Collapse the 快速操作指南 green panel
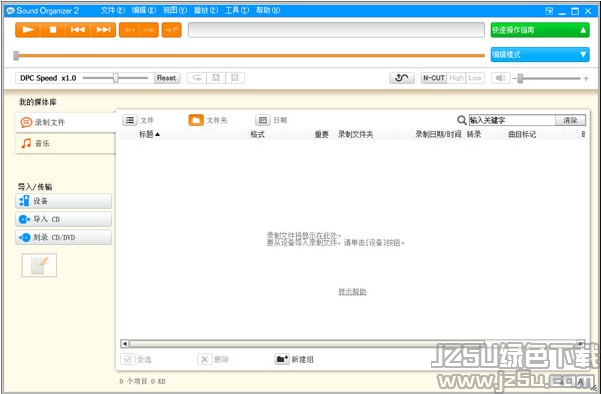Viewport: 601px width, 394px height. (540, 30)
